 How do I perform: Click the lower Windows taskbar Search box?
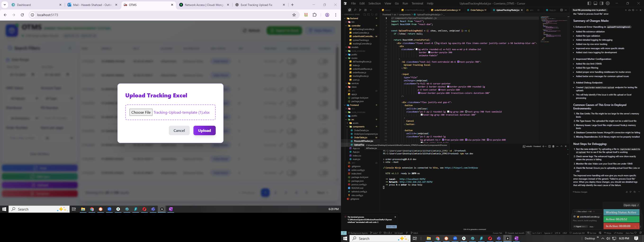[x=380, y=238]
